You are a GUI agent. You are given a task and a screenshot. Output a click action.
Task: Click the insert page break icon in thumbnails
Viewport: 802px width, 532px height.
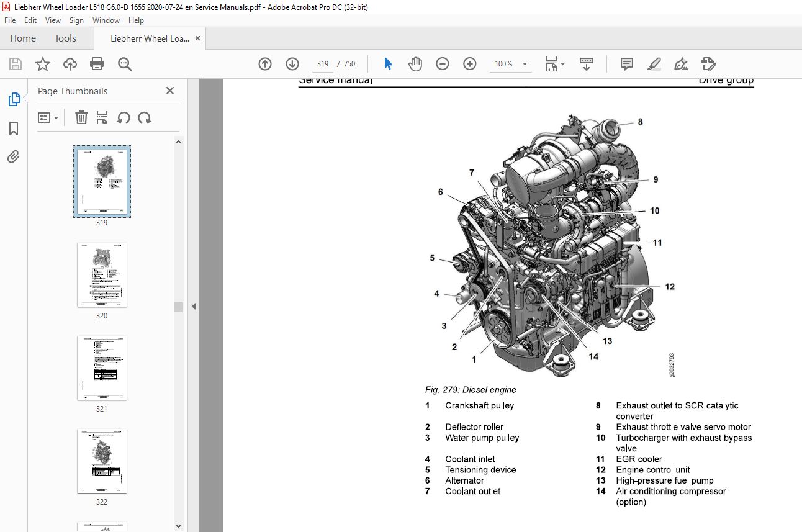pos(102,117)
